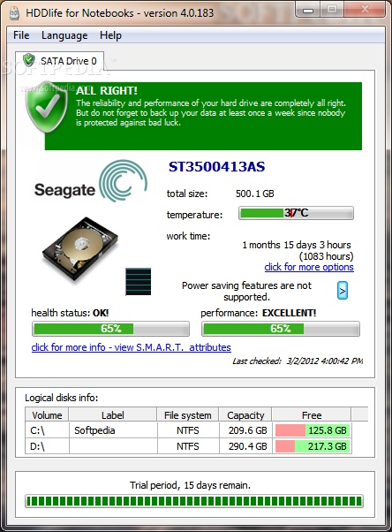Screen dimensions: 392x532
Task: Click the 125.8 GB free space bar
Action: point(313,430)
